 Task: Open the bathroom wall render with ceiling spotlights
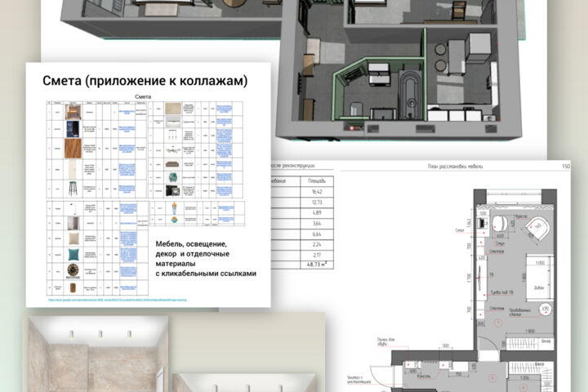tap(96, 353)
